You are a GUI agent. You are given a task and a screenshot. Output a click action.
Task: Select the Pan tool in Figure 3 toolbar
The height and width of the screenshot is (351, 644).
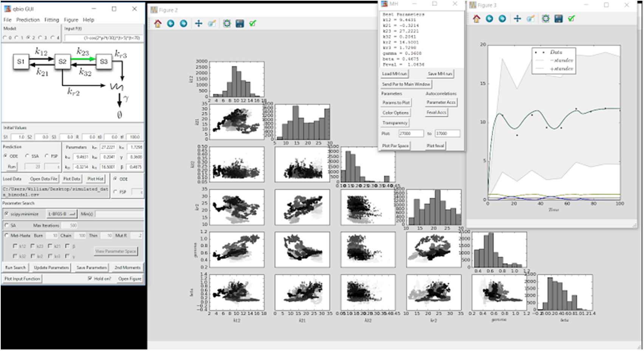point(517,19)
